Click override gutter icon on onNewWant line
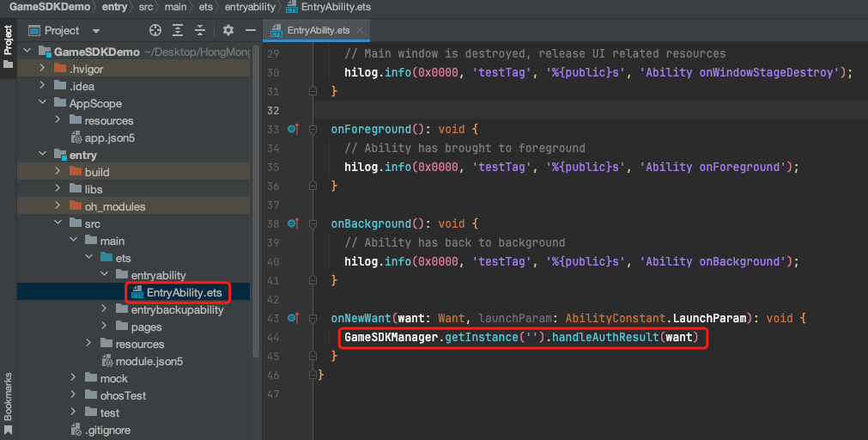Screen dimensions: 868x440 [293, 318]
